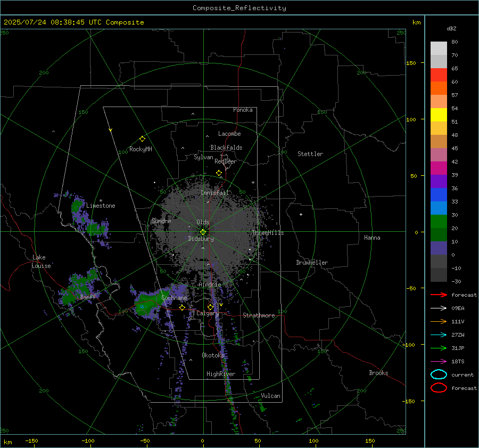Select the orange 111V arrow icon
479x448 pixels.
click(439, 321)
